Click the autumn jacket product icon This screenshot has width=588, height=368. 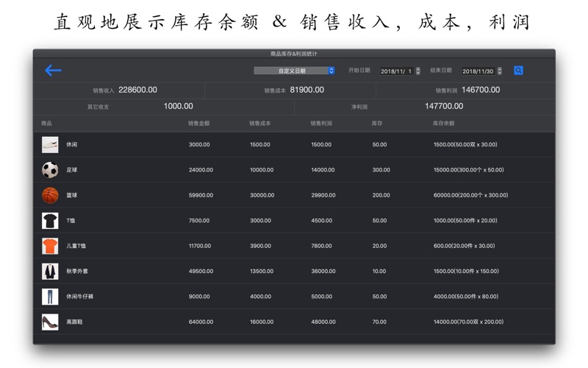tap(50, 272)
